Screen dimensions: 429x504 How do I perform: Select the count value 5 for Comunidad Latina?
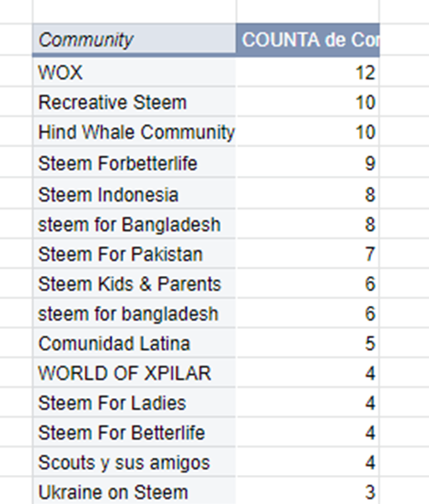[x=308, y=343]
